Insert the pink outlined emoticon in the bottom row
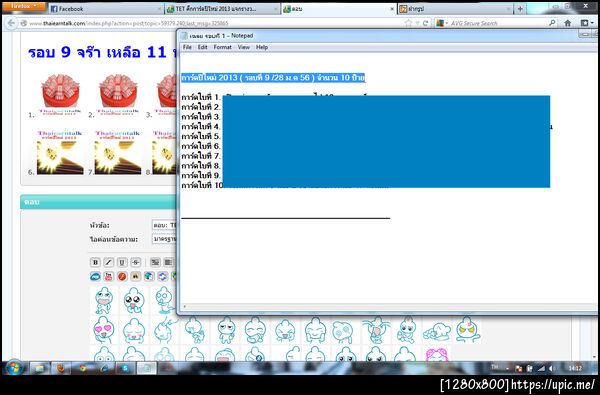 (437, 354)
